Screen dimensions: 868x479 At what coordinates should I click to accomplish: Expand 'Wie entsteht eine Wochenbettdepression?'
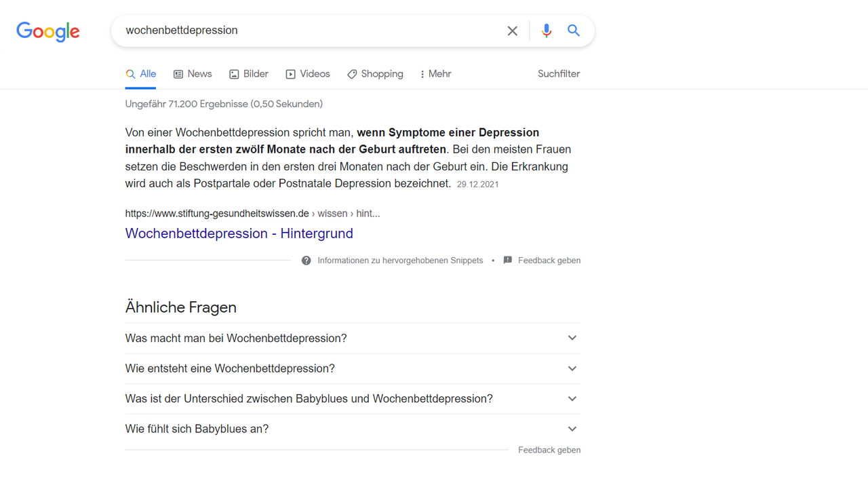click(x=353, y=368)
